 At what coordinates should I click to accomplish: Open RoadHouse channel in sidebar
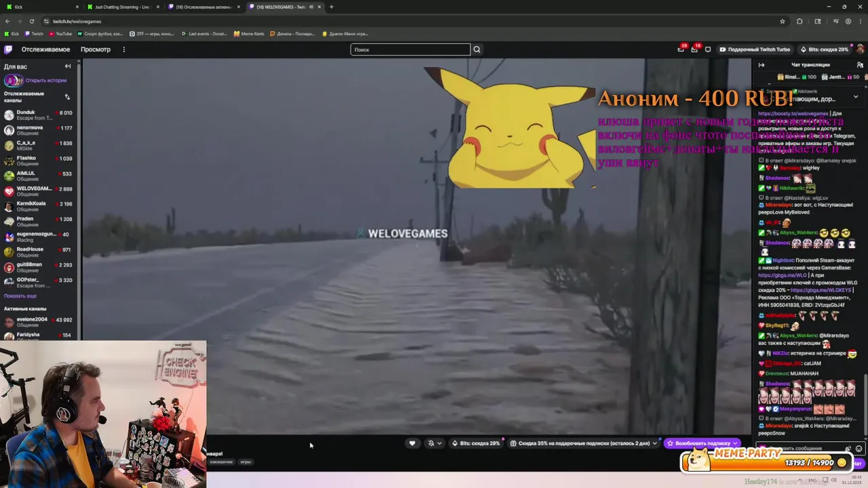(x=39, y=252)
